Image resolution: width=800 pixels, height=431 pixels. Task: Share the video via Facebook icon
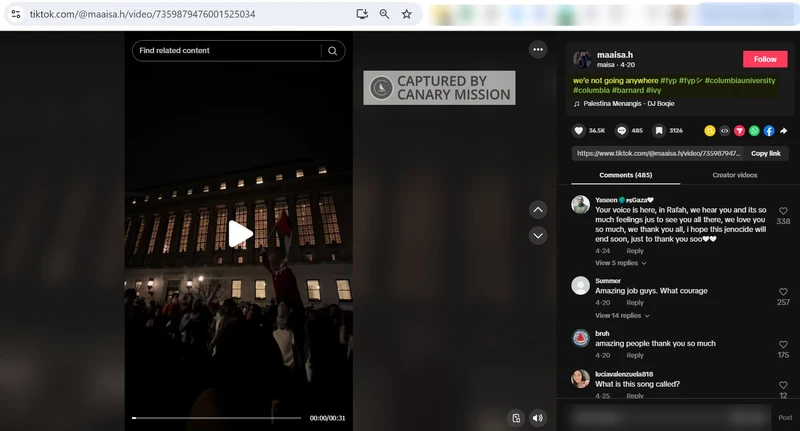769,131
